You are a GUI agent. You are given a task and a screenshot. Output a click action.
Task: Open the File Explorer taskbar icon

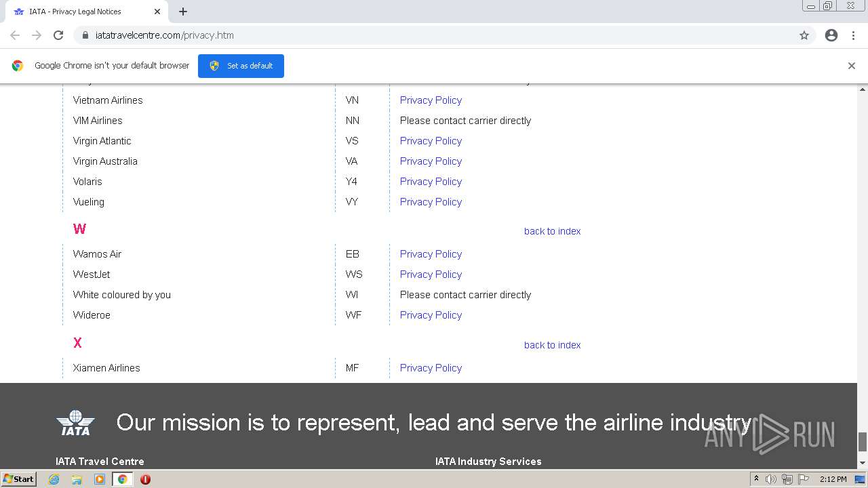pos(77,479)
